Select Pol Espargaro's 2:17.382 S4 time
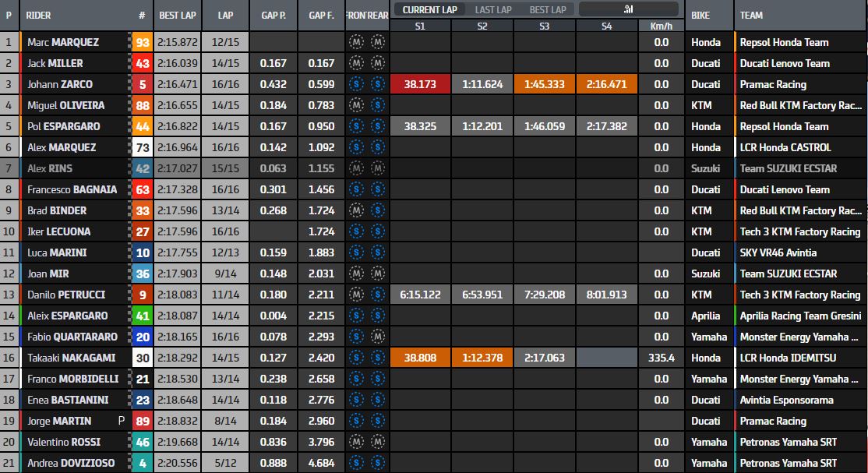This screenshot has height=473, width=868. tap(607, 126)
